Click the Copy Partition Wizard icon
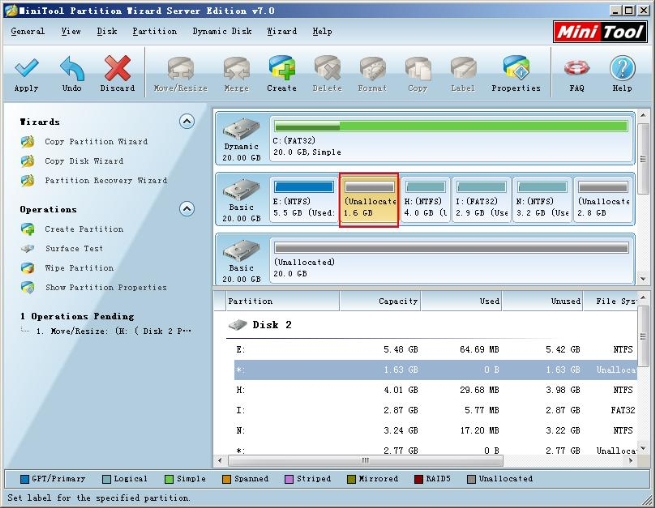Image resolution: width=655 pixels, height=508 pixels. pos(28,142)
